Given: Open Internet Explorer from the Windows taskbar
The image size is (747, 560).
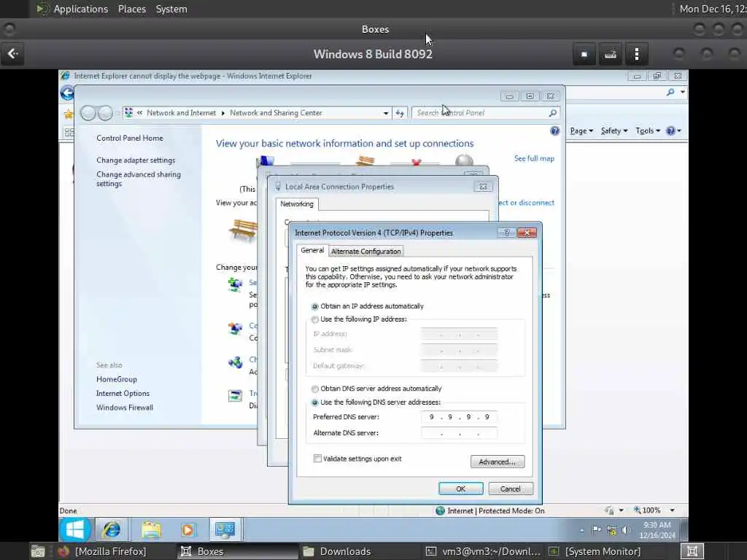Looking at the screenshot, I should point(112,529).
